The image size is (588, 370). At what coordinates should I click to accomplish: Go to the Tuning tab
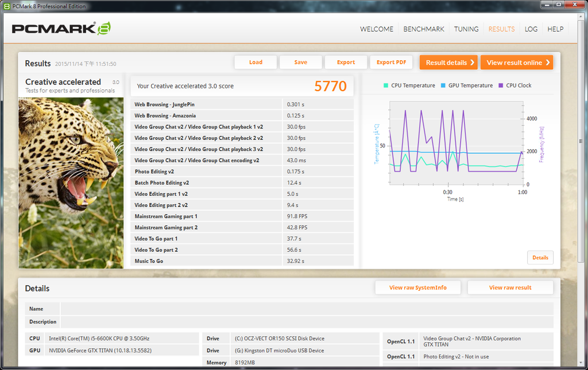466,29
